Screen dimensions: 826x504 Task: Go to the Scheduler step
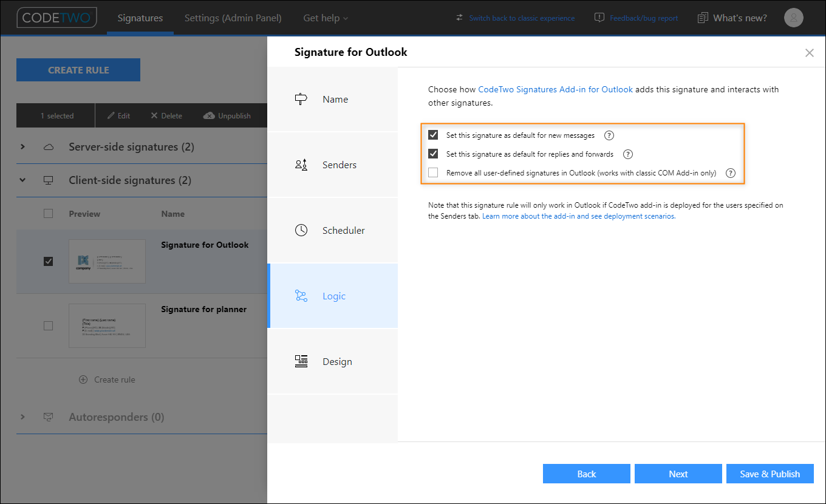click(x=333, y=230)
